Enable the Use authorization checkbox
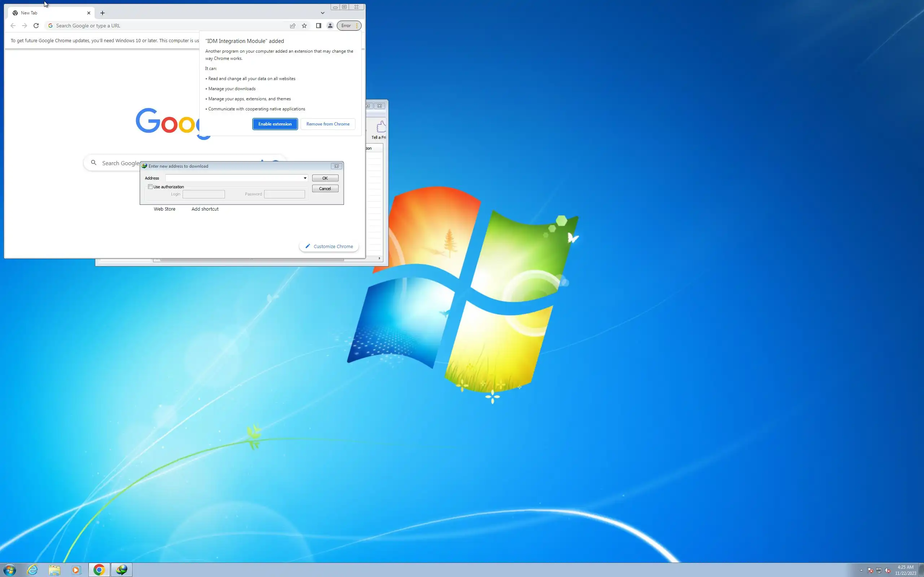 pos(151,186)
